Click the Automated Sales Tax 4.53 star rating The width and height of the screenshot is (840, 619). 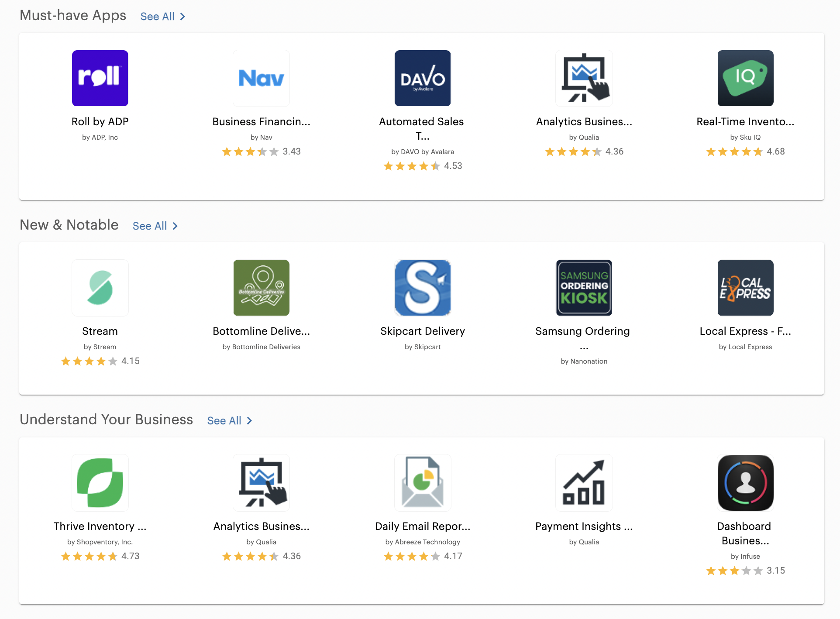[x=423, y=166]
